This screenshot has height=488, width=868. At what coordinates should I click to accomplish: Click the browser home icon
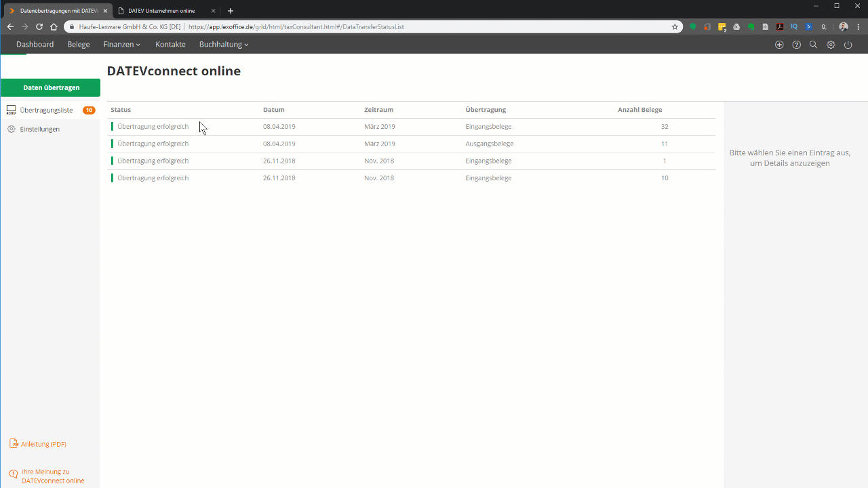54,27
